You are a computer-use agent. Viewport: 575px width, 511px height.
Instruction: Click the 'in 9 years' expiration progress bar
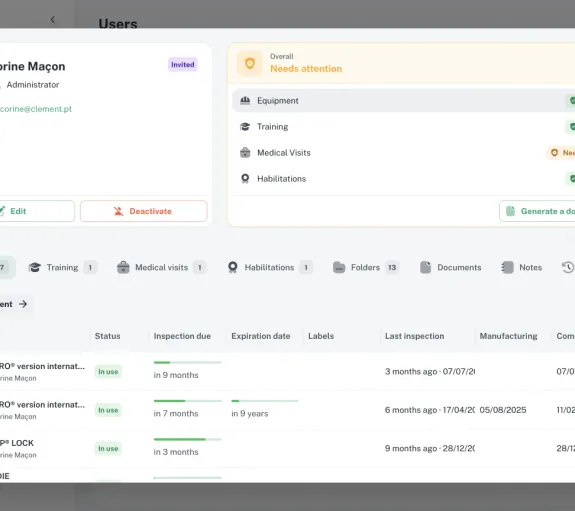[x=265, y=401]
